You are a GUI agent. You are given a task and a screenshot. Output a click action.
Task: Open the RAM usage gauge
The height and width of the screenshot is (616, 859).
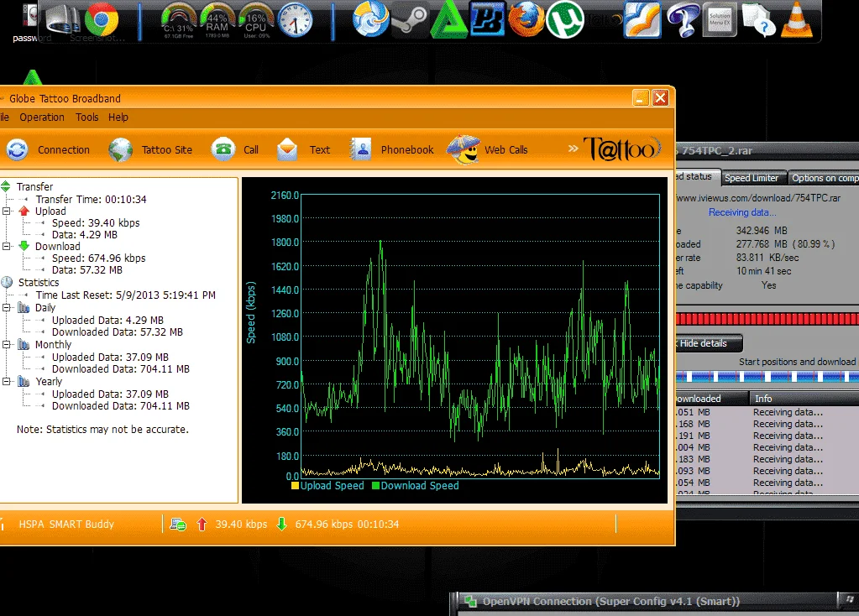pyautogui.click(x=217, y=21)
